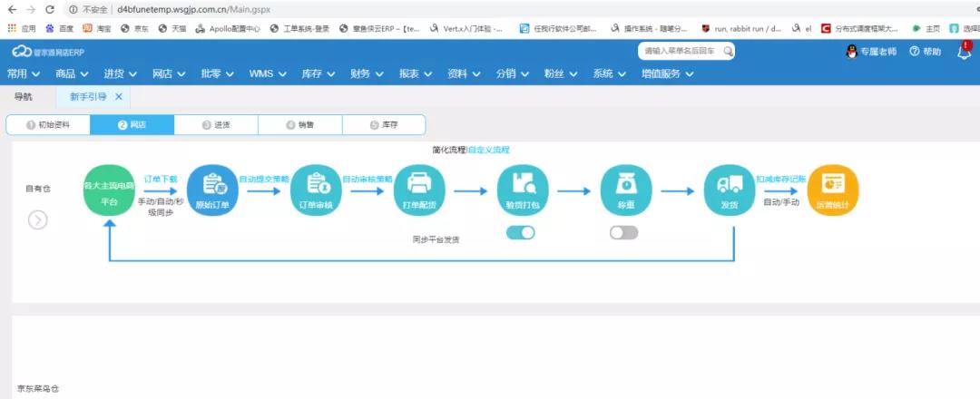Click the 原始订单 workflow icon
This screenshot has width=980, height=399.
212,189
